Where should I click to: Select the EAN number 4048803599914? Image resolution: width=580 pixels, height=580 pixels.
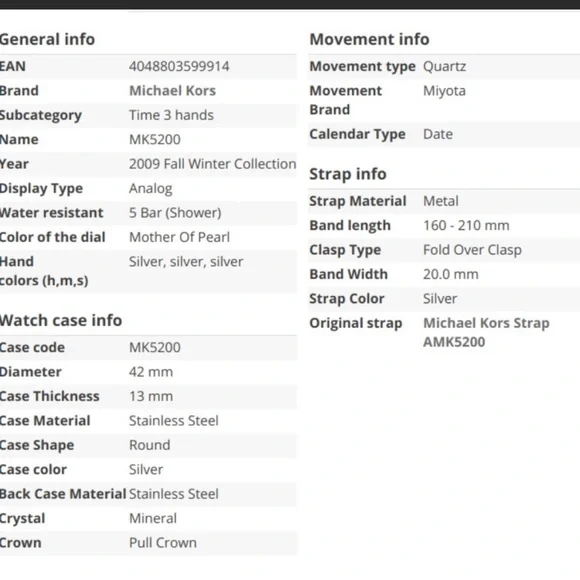click(x=179, y=67)
